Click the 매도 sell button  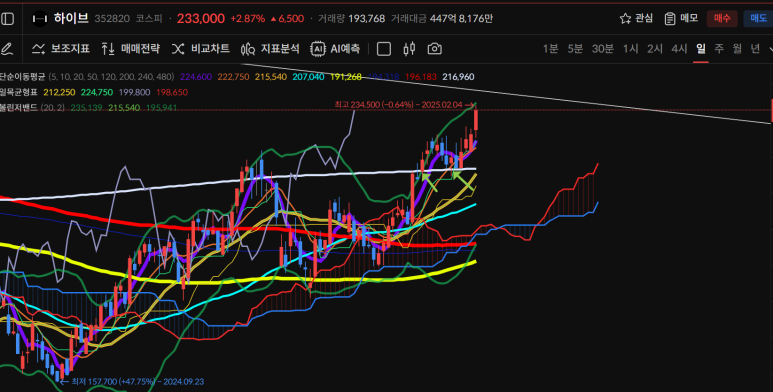(758, 19)
